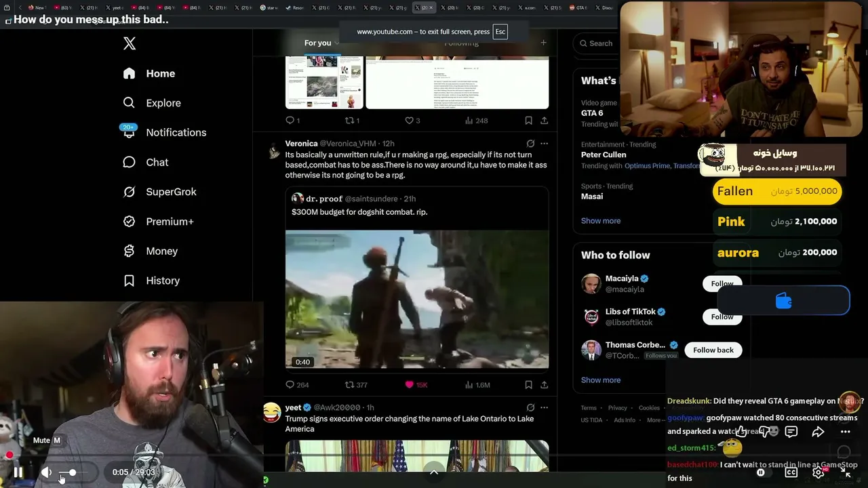Open SuperGrok in the X sidebar
This screenshot has width=868, height=488.
pyautogui.click(x=159, y=192)
